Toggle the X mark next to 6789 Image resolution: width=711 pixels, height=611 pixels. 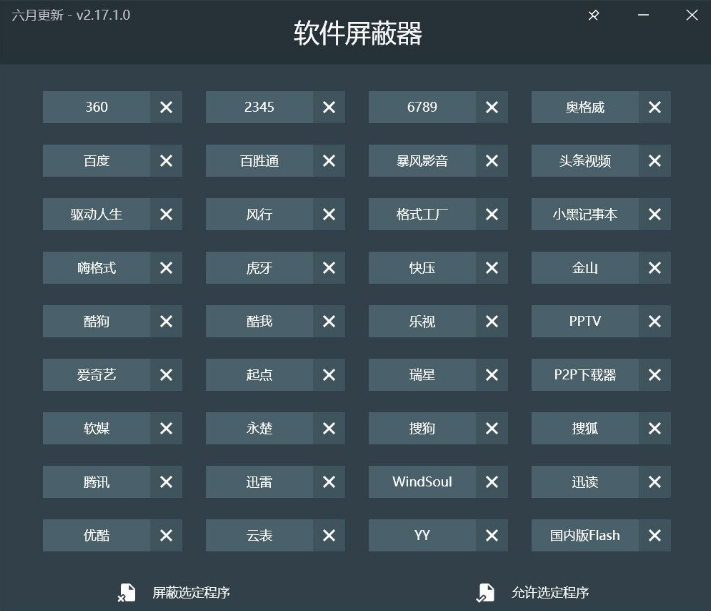point(492,107)
